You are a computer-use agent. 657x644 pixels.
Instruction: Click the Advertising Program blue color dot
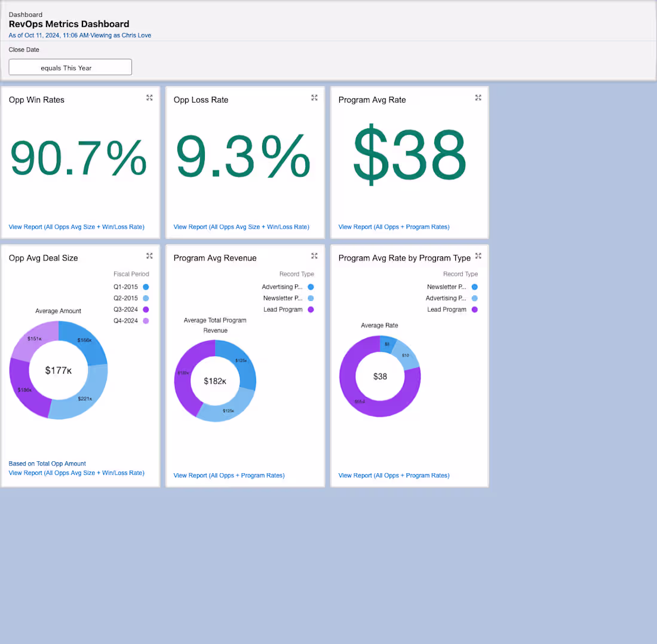[311, 287]
